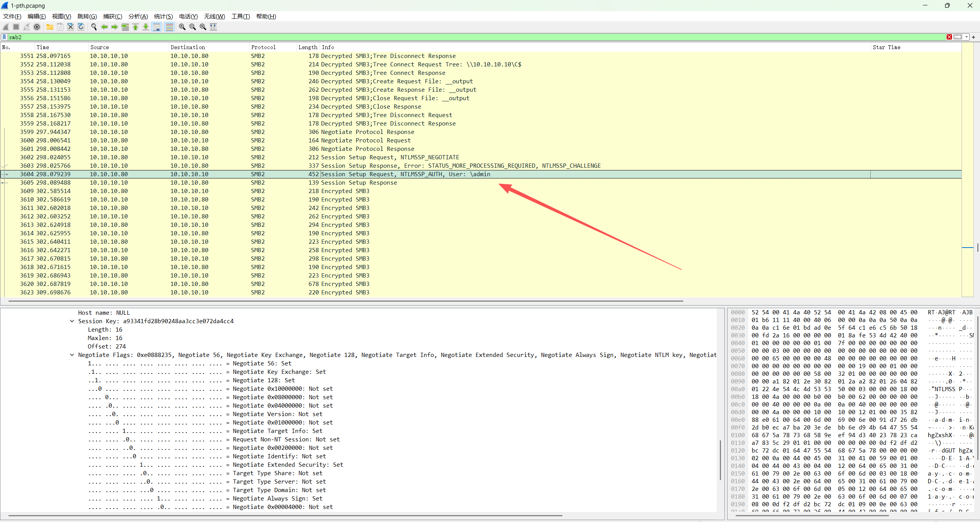Click the reload capture file icon
The height and width of the screenshot is (522, 980).
[x=81, y=27]
